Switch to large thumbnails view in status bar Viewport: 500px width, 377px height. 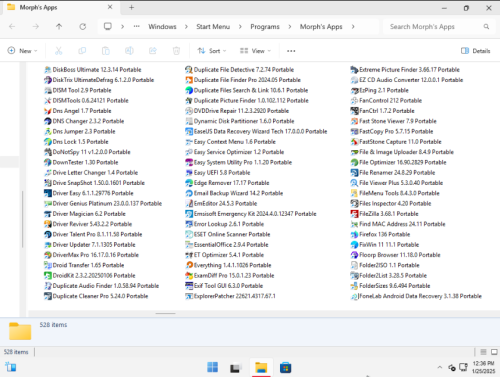(x=494, y=352)
